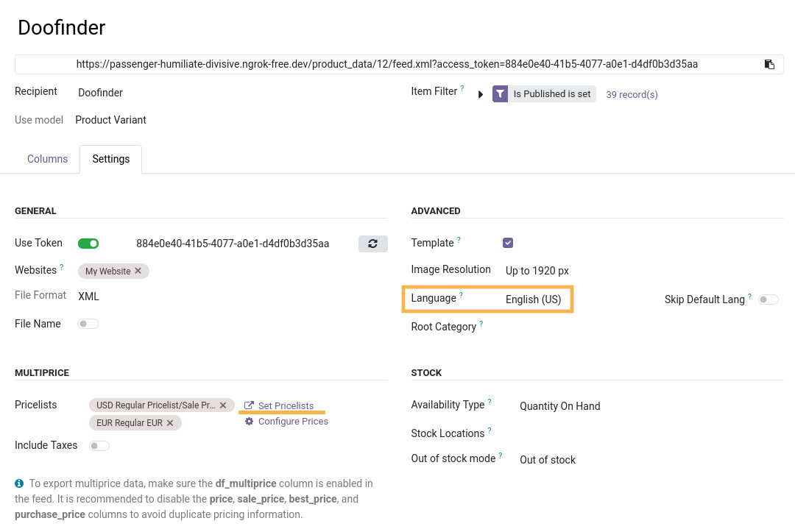The width and height of the screenshot is (795, 532).
Task: Open Skip Default Lang help tooltip
Action: point(749,296)
